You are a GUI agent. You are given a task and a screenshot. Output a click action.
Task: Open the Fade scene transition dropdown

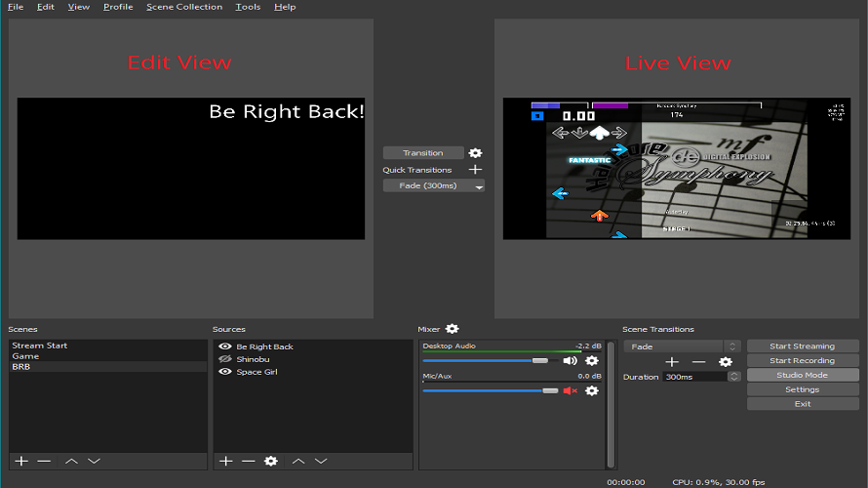click(732, 346)
